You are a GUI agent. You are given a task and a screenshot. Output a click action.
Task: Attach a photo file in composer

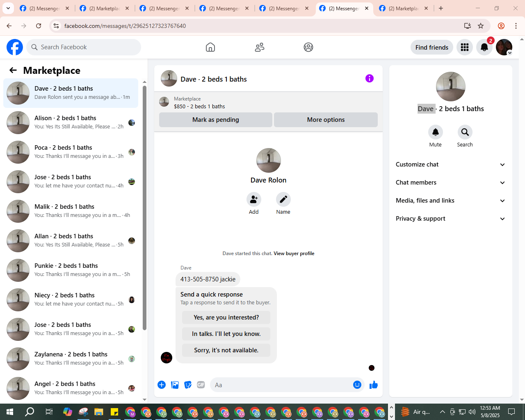click(175, 385)
